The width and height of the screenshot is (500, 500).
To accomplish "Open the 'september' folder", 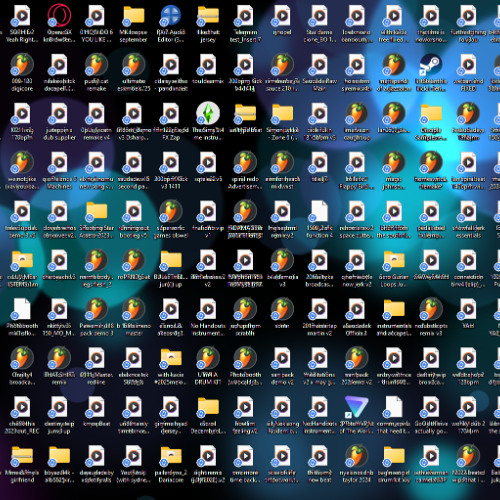I will click(x=133, y=15).
